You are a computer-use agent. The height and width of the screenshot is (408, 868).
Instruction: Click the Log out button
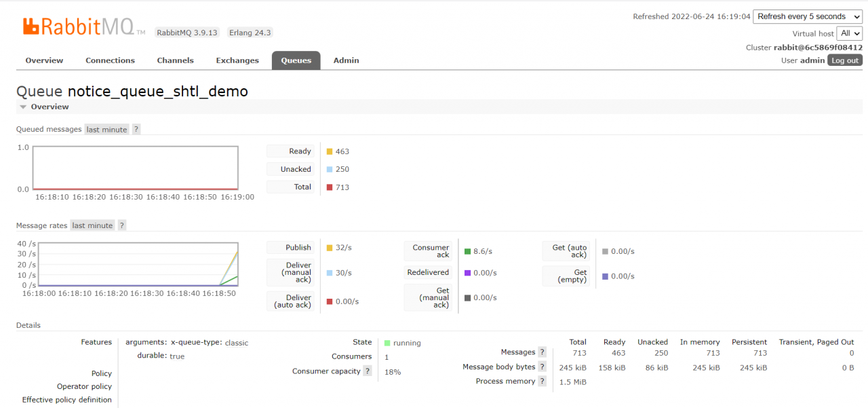click(x=845, y=60)
